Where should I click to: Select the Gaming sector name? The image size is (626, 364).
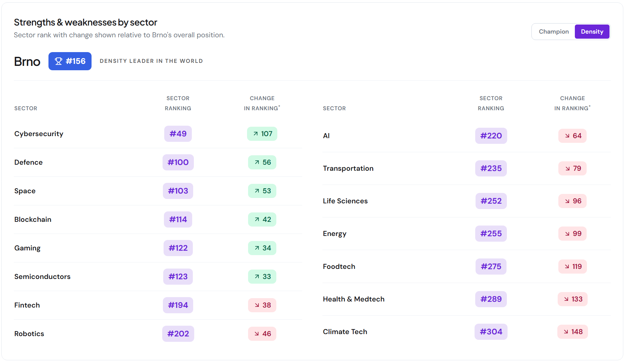click(27, 248)
